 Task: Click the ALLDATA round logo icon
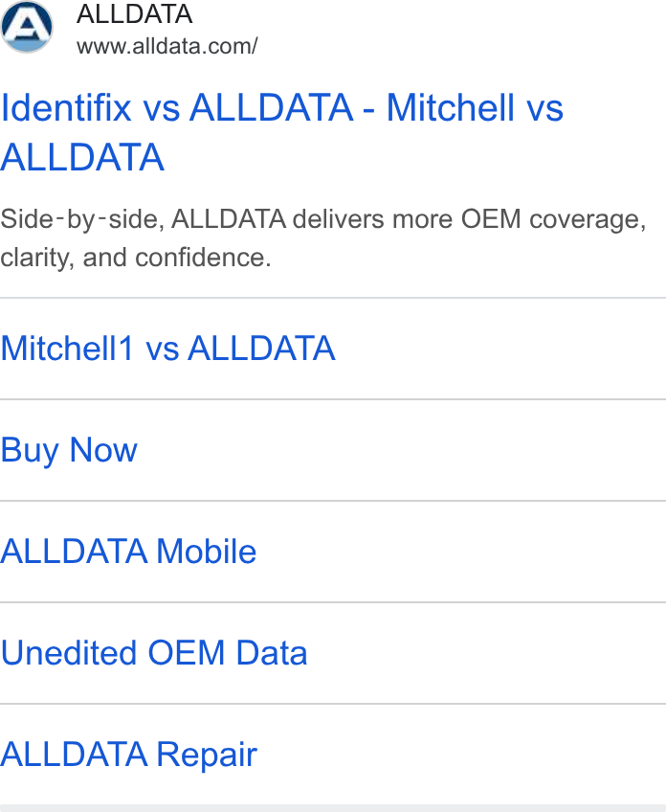(x=27, y=27)
